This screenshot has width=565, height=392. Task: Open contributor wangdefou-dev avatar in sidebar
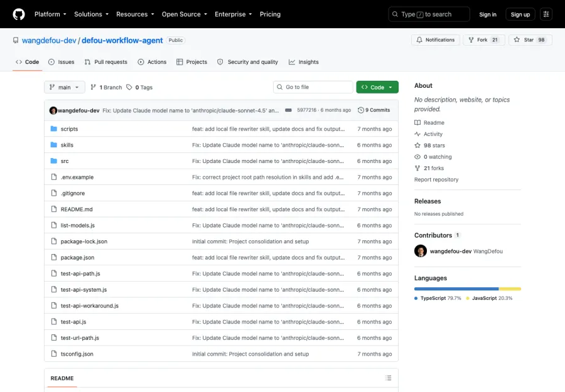(421, 251)
